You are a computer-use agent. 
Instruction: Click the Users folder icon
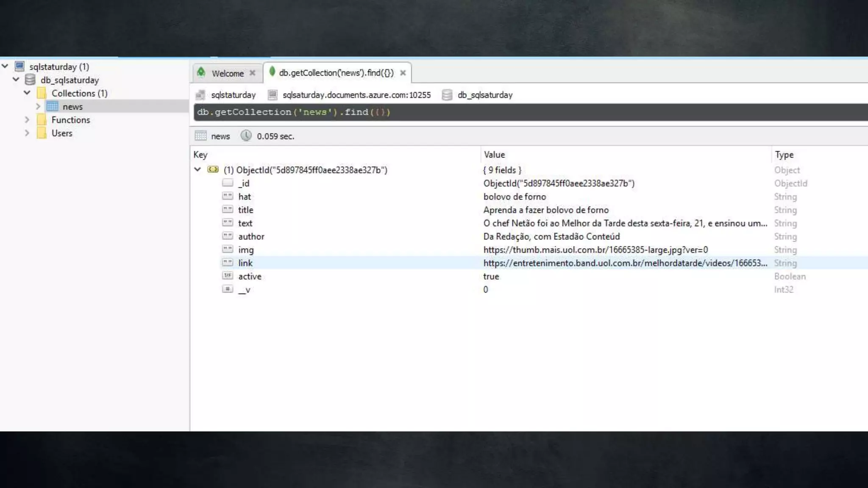pyautogui.click(x=42, y=133)
